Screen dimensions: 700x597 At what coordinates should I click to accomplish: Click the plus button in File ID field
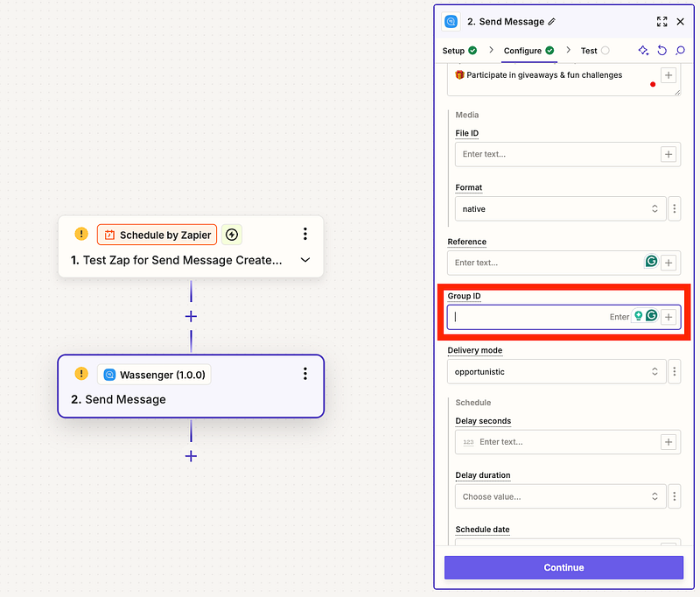pos(668,154)
